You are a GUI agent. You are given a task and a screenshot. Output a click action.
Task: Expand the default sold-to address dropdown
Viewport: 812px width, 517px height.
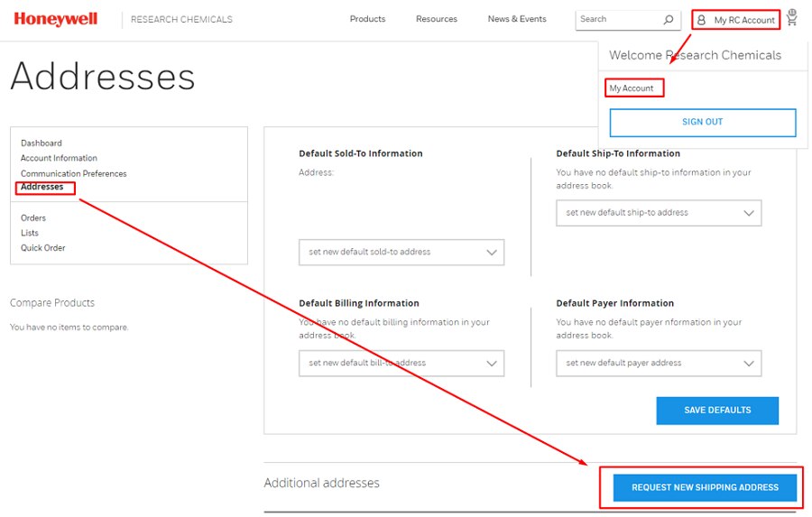pos(401,253)
